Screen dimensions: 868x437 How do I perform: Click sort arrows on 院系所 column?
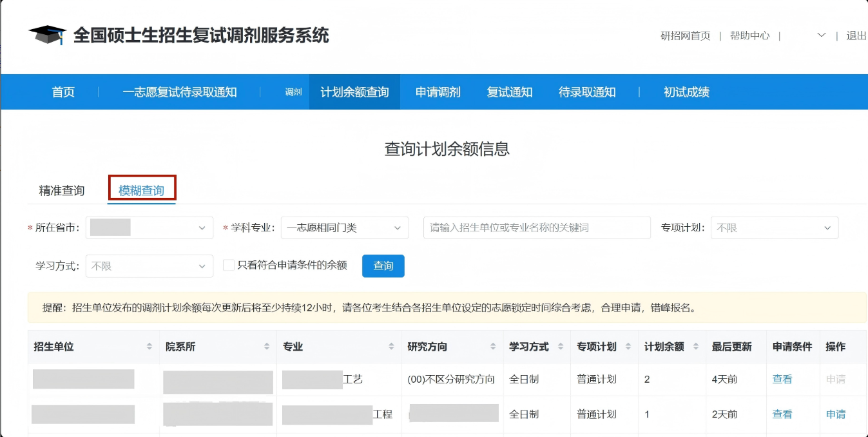[x=267, y=346]
